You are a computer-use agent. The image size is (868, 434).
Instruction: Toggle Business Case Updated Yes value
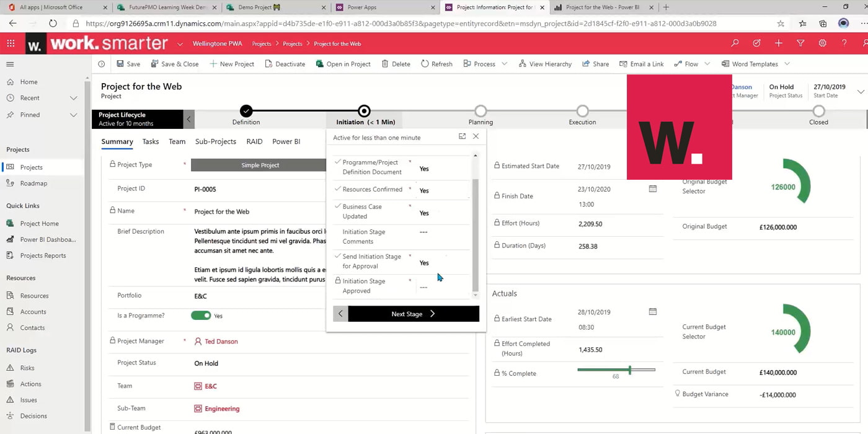click(x=424, y=213)
